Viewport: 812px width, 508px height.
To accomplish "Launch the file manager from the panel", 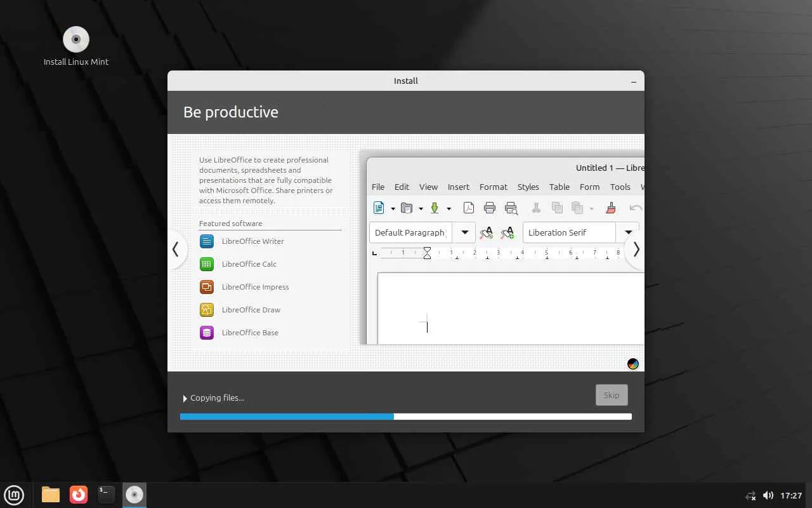I will [x=51, y=495].
